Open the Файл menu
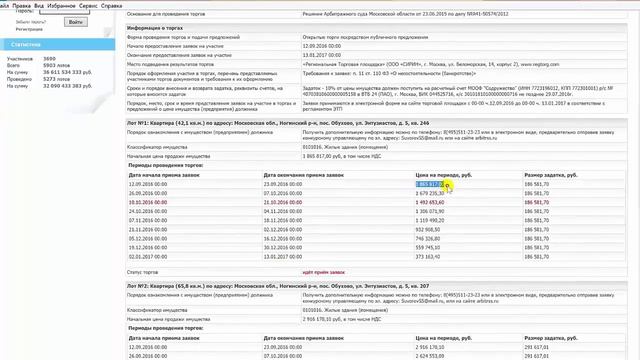The width and height of the screenshot is (640, 360). pyautogui.click(x=4, y=6)
